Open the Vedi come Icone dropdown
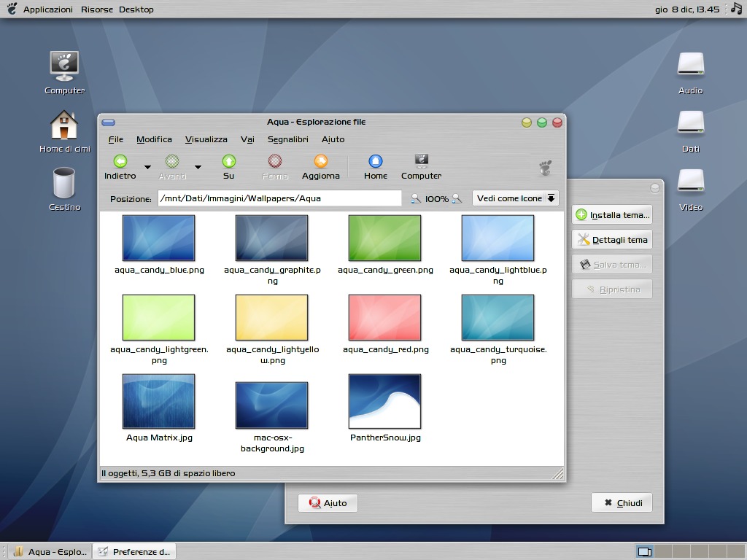747x560 pixels. pos(516,198)
